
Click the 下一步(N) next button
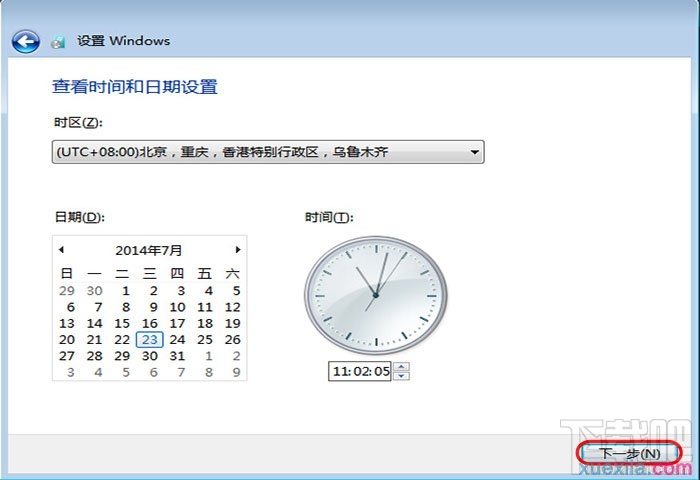coord(629,454)
